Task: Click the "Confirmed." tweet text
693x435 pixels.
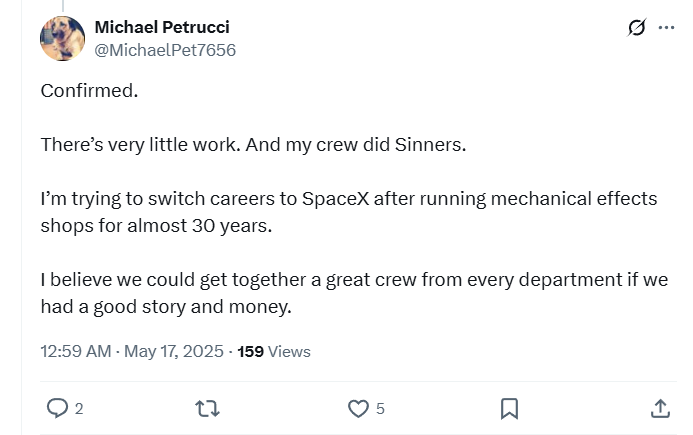Action: pos(89,90)
